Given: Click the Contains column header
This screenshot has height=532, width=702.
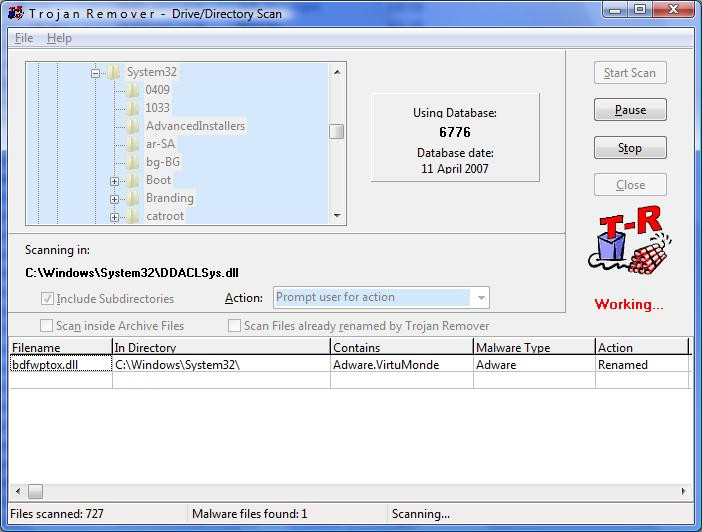Looking at the screenshot, I should [x=402, y=348].
